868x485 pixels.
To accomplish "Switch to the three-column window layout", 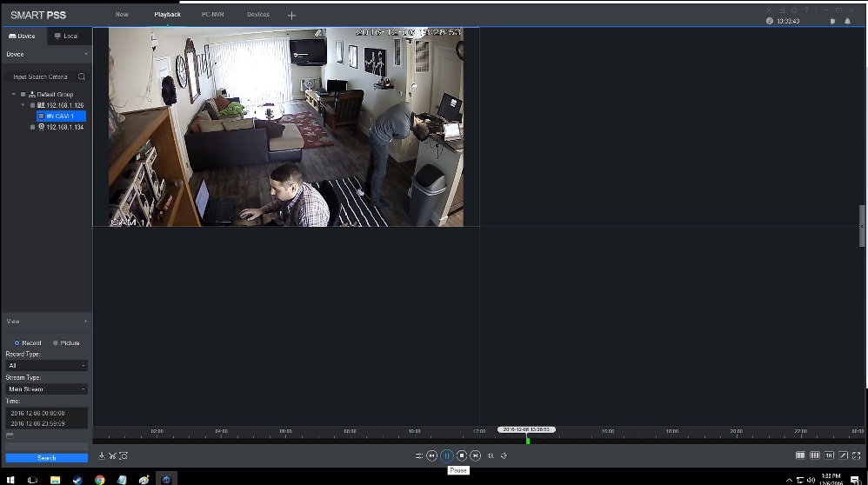I will [815, 455].
